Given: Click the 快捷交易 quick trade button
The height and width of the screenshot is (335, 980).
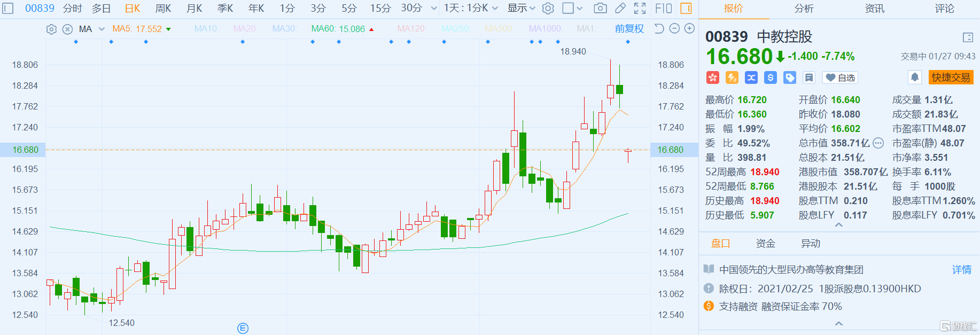Looking at the screenshot, I should pos(951,77).
